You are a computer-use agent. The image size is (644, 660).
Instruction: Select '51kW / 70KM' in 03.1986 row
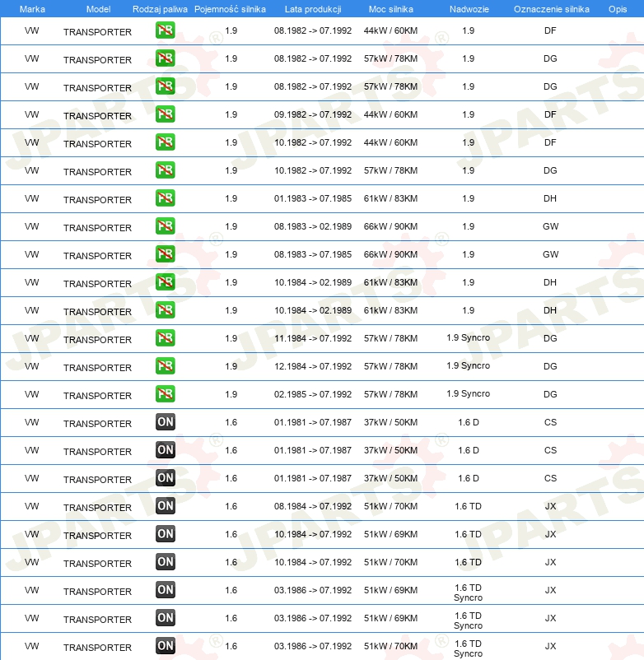coord(391,646)
